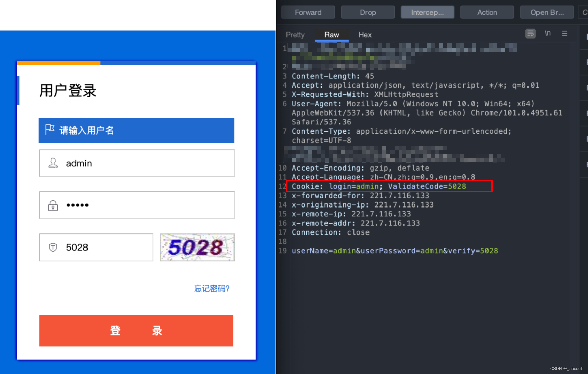Toggle the word wrap icon
Image resolution: width=588 pixels, height=374 pixels.
tap(531, 34)
